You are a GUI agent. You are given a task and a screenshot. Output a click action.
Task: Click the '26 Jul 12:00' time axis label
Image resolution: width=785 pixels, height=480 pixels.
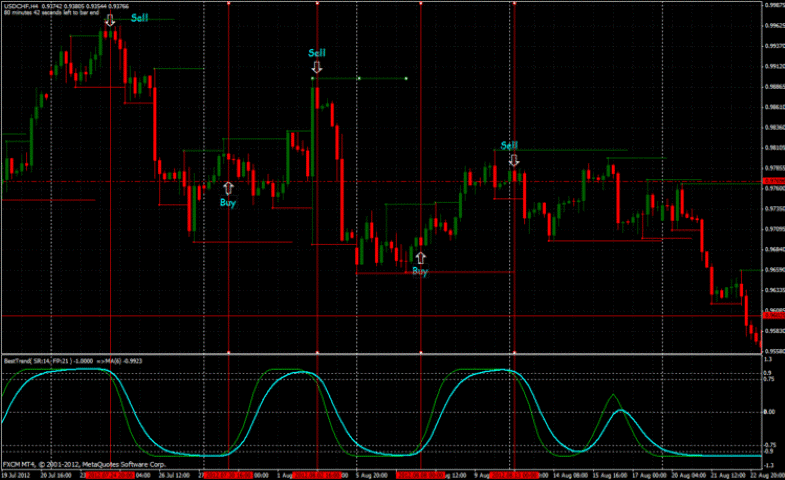pos(174,475)
